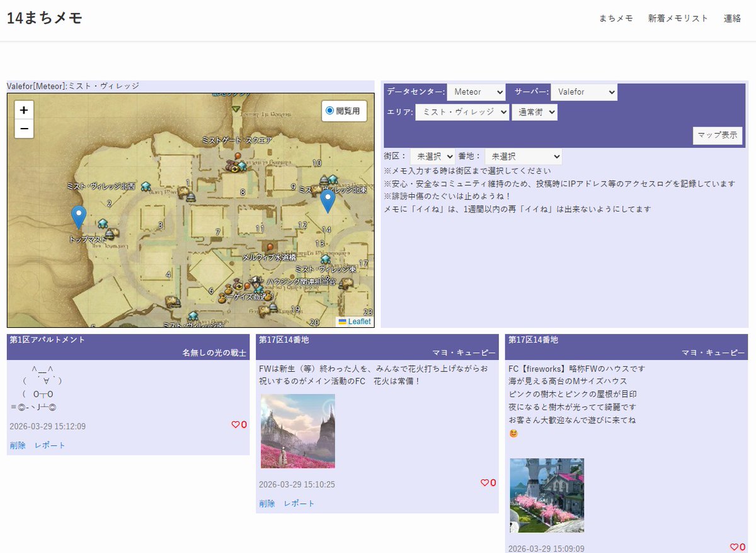Screen dimensions: 756x553
Task: Click 削除 on the 第1区アパルトメント memo
Action: [18, 445]
